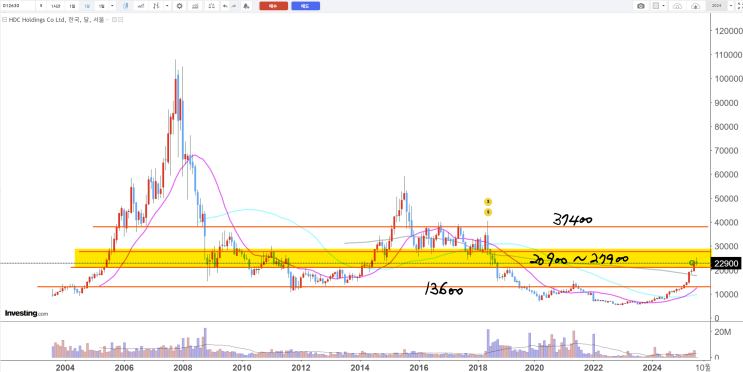Click first small box icon after legend title
The height and width of the screenshot is (372, 743).
pyautogui.click(x=114, y=19)
